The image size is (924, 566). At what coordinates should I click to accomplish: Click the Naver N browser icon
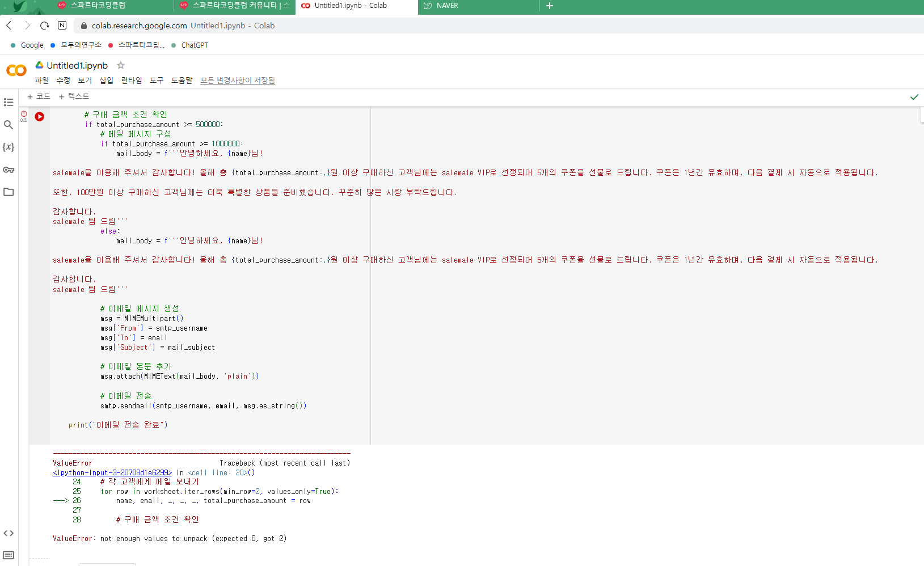click(x=62, y=26)
